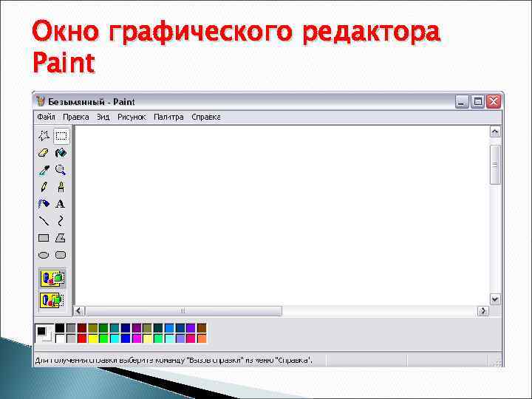Open the Палитра menu
Screen dimensions: 532x399
pos(168,117)
